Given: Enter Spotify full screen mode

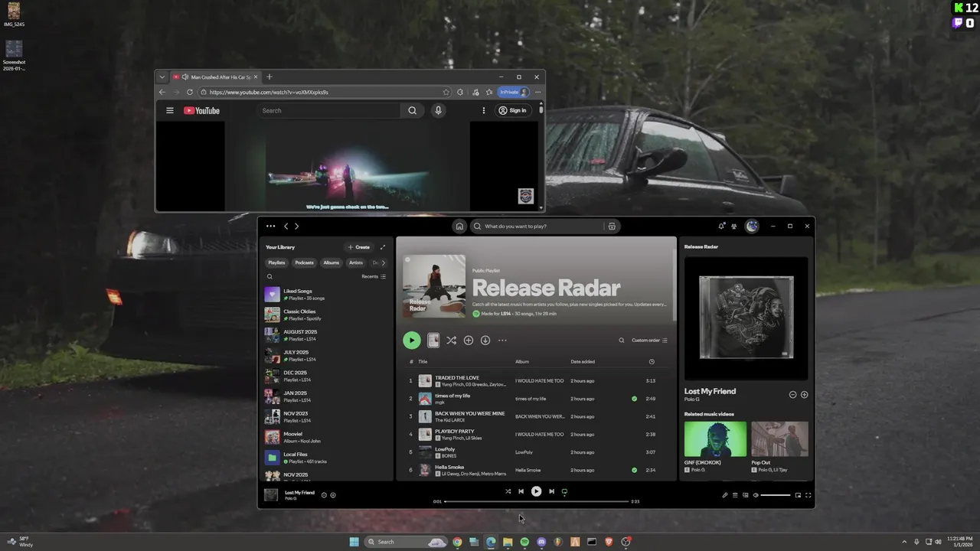Looking at the screenshot, I should (x=808, y=495).
